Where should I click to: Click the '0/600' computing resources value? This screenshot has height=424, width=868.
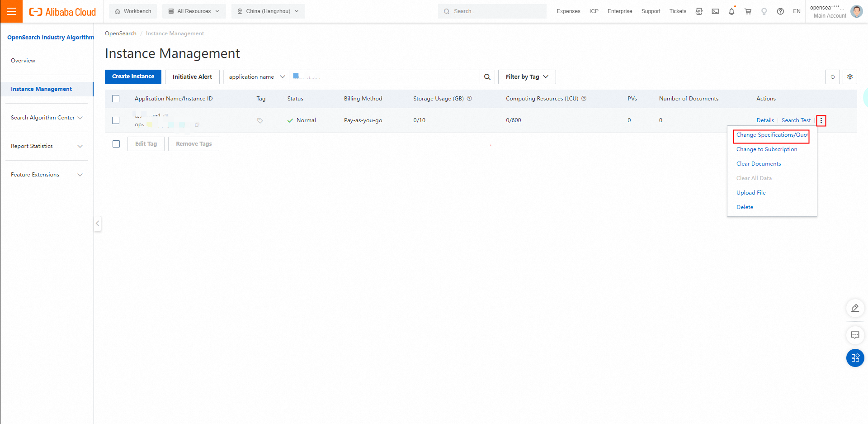click(514, 120)
